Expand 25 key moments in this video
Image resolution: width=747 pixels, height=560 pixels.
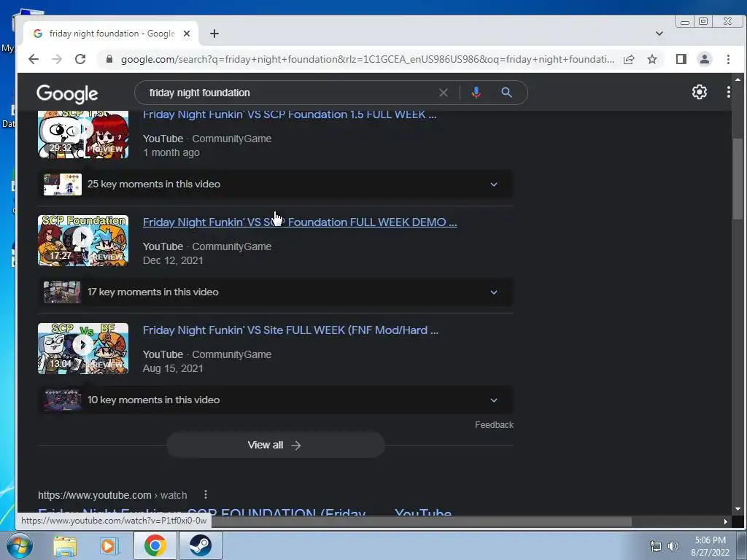click(275, 184)
